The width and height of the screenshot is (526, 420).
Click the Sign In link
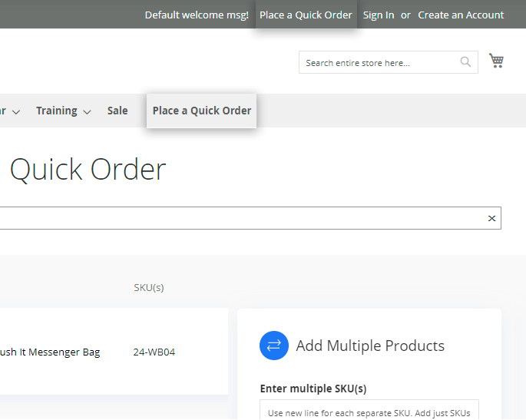[379, 15]
